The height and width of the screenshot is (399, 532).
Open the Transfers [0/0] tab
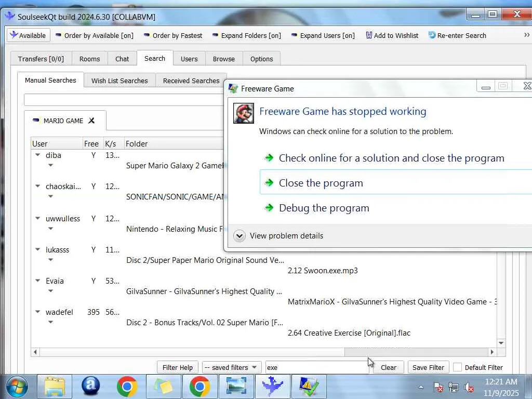click(41, 59)
